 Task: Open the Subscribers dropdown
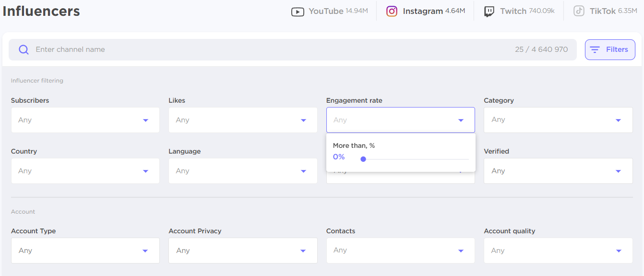pyautogui.click(x=85, y=120)
